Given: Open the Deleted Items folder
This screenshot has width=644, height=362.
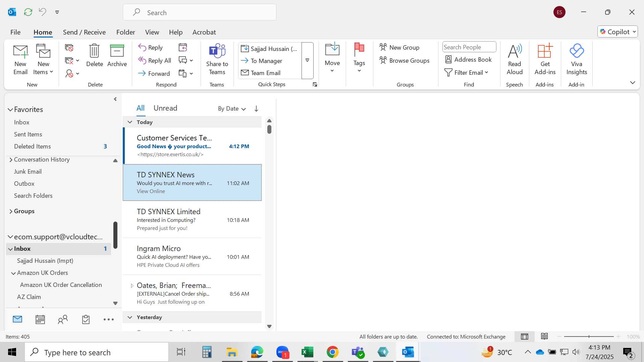Looking at the screenshot, I should [33, 146].
